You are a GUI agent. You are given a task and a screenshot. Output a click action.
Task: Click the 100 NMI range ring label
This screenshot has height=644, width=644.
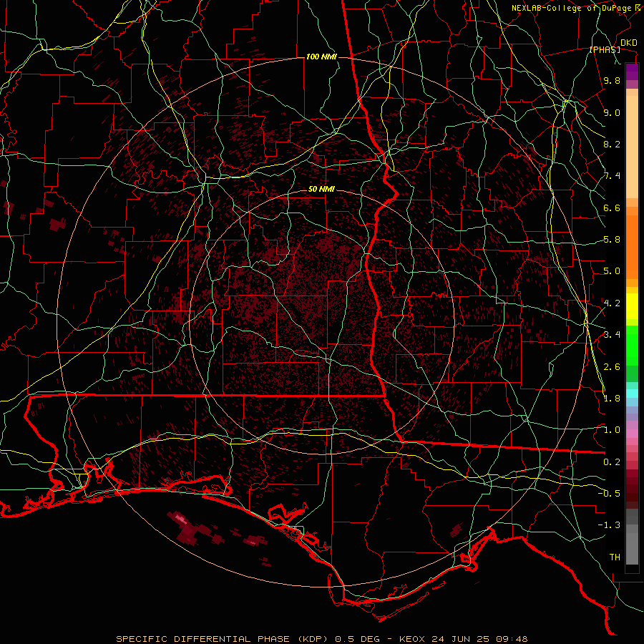[321, 57]
